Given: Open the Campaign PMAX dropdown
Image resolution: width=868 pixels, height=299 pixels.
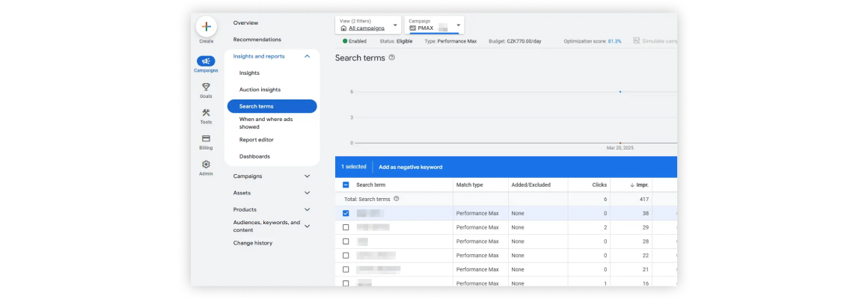Looking at the screenshot, I should pyautogui.click(x=435, y=25).
